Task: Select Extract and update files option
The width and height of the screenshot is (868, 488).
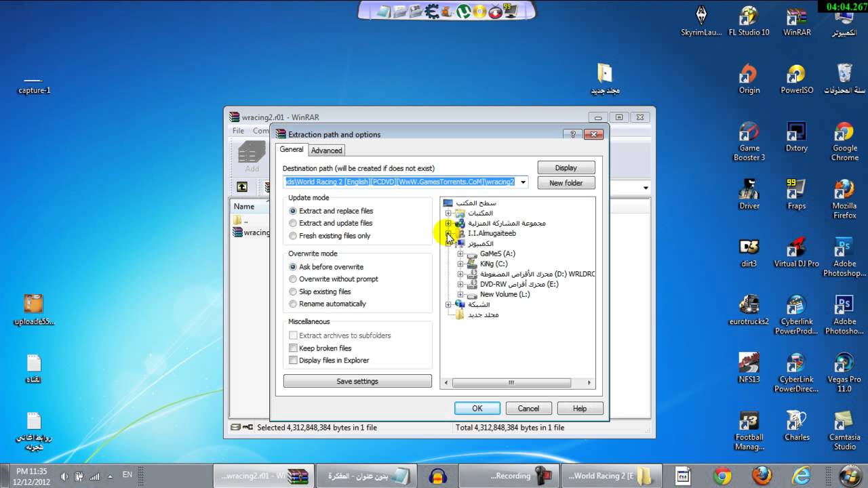Action: tap(330, 223)
